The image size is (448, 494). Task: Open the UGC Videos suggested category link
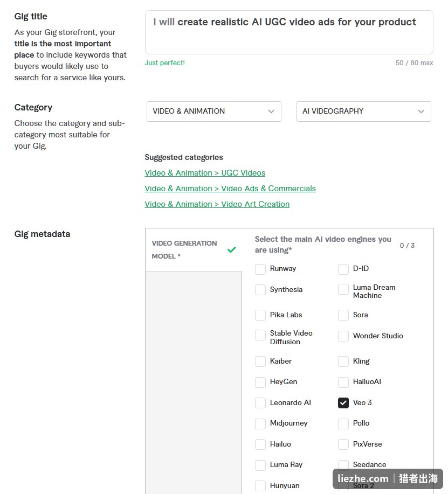click(x=205, y=173)
